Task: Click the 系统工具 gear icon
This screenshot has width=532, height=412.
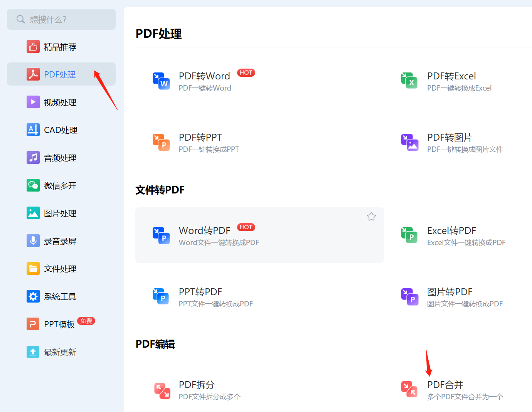Action: [x=33, y=296]
